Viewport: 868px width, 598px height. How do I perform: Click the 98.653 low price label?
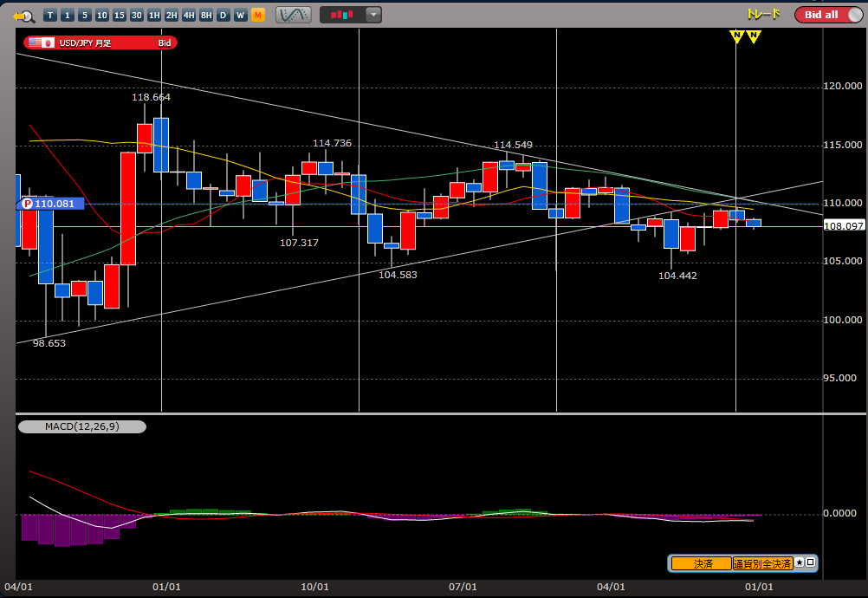click(49, 343)
